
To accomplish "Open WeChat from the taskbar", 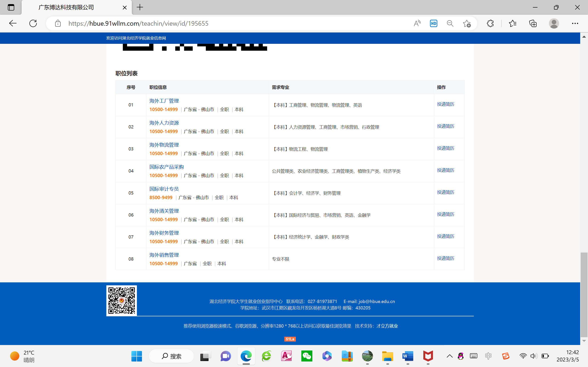I will coord(307,356).
